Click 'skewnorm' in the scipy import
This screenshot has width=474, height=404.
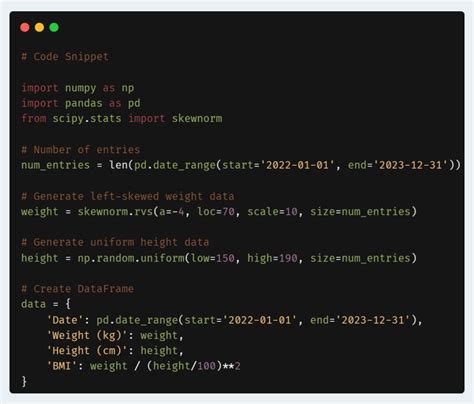[x=197, y=118]
